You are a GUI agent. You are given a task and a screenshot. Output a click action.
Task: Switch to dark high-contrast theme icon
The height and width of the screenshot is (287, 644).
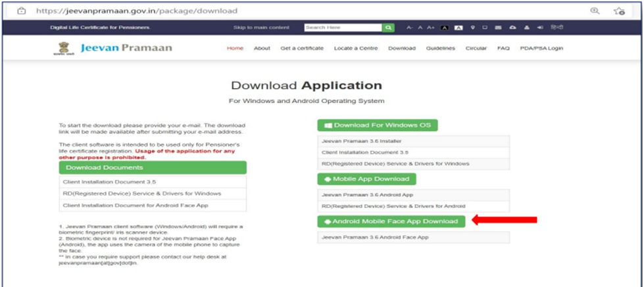click(445, 28)
